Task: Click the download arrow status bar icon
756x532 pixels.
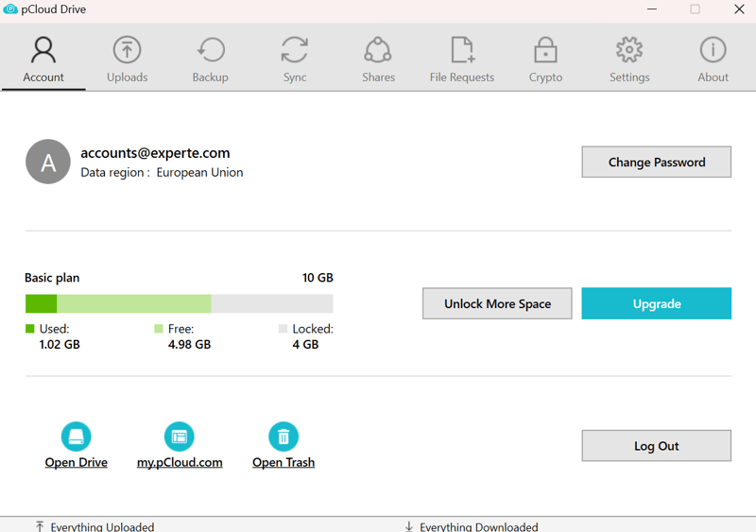Action: coord(409,526)
